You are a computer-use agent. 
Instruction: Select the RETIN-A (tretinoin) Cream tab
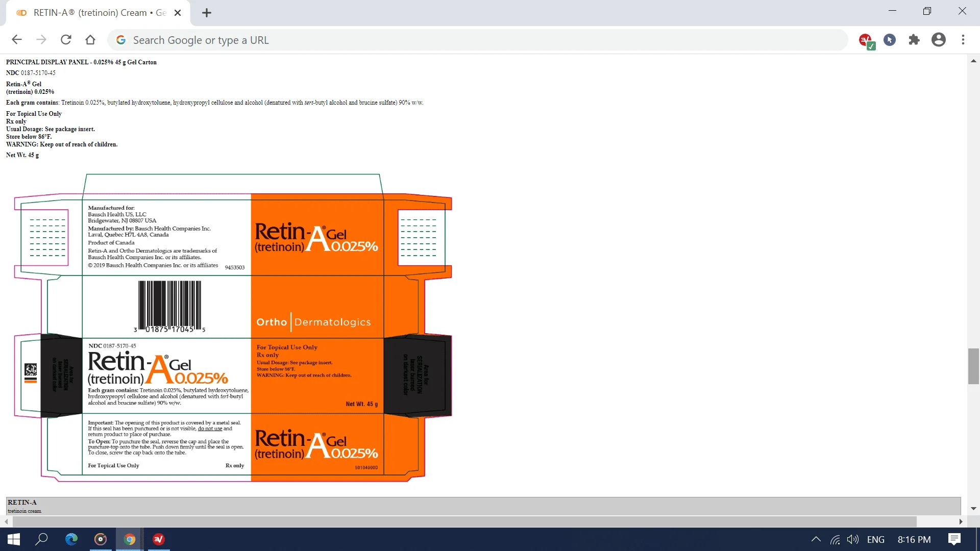pyautogui.click(x=97, y=13)
